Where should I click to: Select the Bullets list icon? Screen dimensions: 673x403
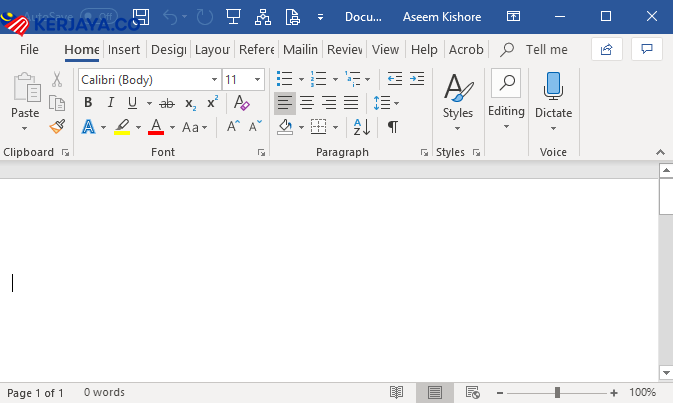point(284,79)
